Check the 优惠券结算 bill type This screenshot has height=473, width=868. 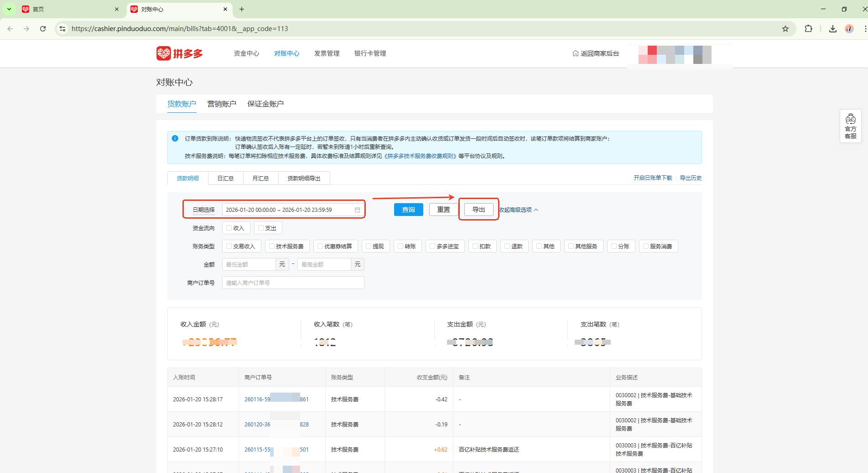pos(320,246)
